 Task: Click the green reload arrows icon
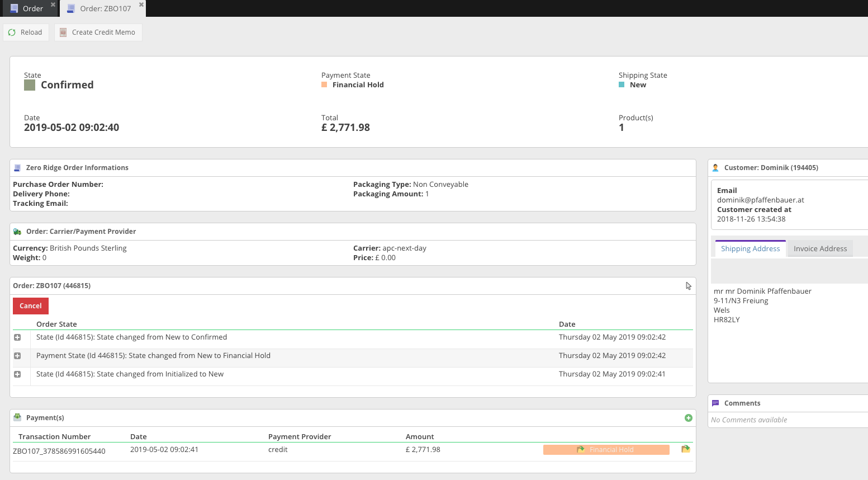12,32
